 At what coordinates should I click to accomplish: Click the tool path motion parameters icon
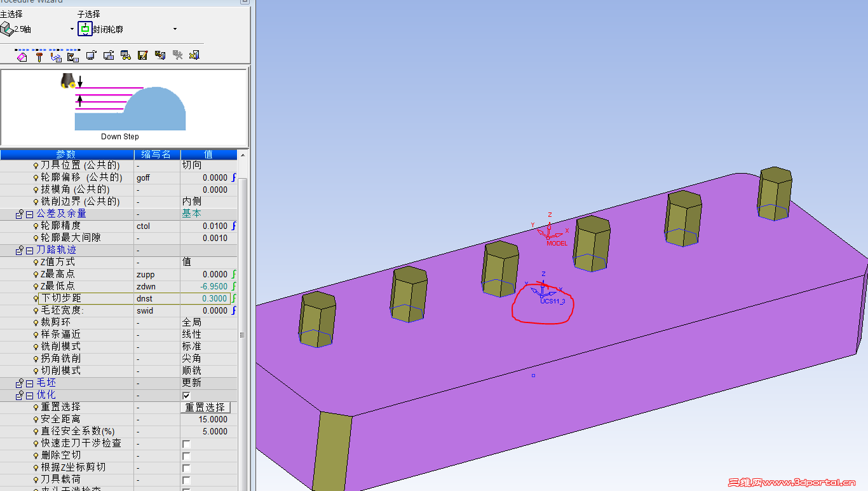coord(56,56)
